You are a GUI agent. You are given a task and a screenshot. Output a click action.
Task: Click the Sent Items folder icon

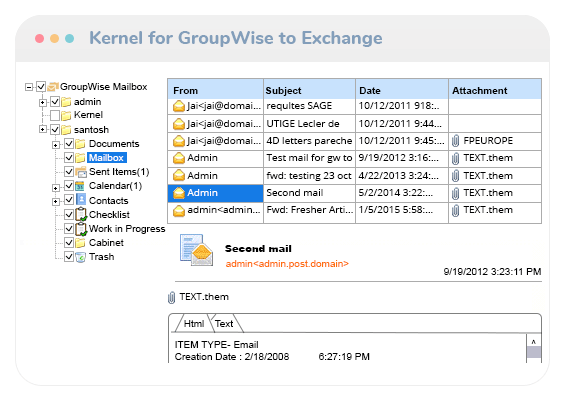click(81, 172)
